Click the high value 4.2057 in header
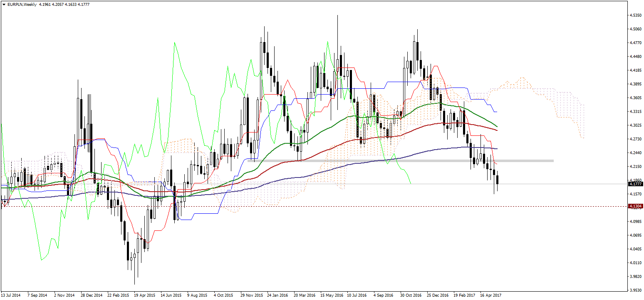The width and height of the screenshot is (644, 300). (x=57, y=4)
